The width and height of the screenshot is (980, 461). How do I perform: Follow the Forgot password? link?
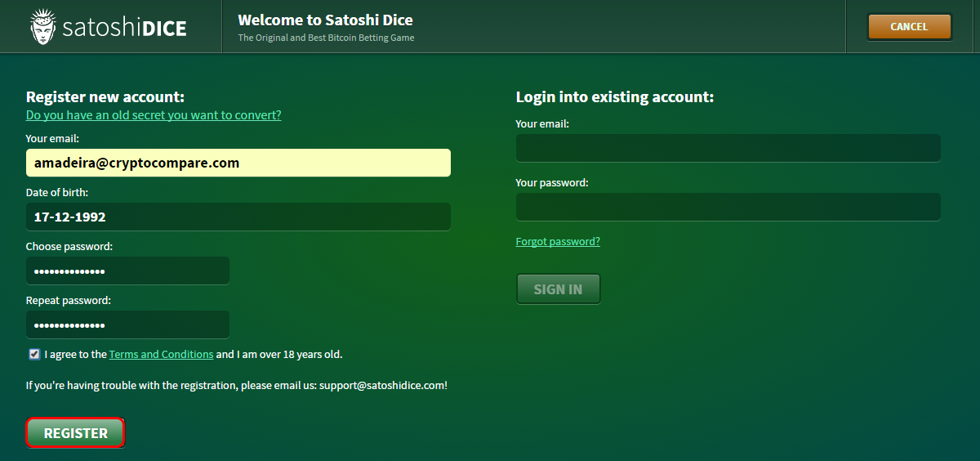pyautogui.click(x=558, y=242)
